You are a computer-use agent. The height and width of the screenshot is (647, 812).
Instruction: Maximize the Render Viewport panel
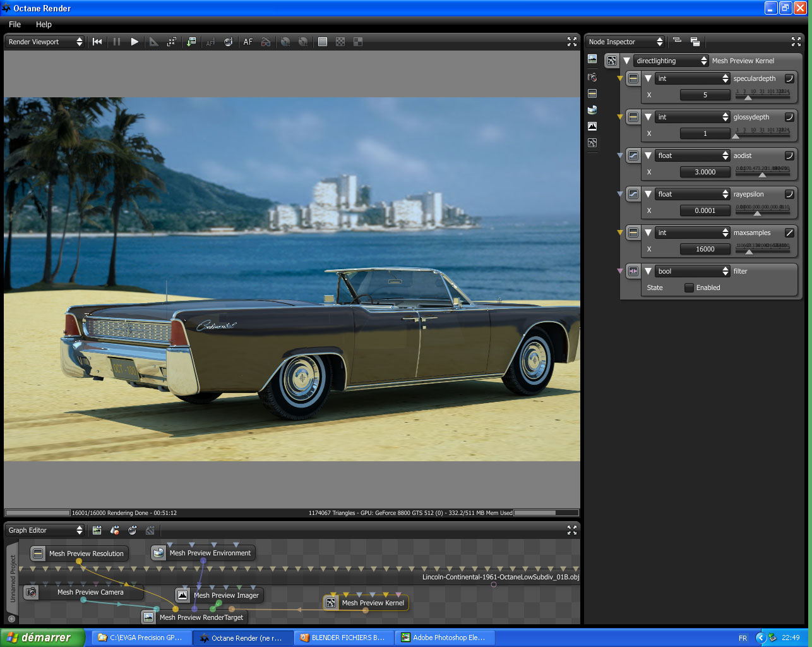click(572, 42)
